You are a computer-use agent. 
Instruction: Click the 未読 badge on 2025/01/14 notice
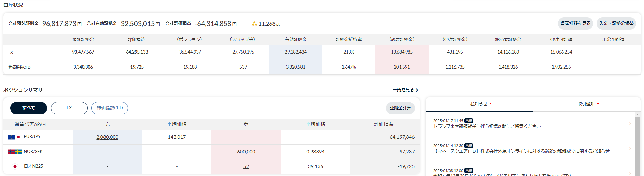point(468,146)
